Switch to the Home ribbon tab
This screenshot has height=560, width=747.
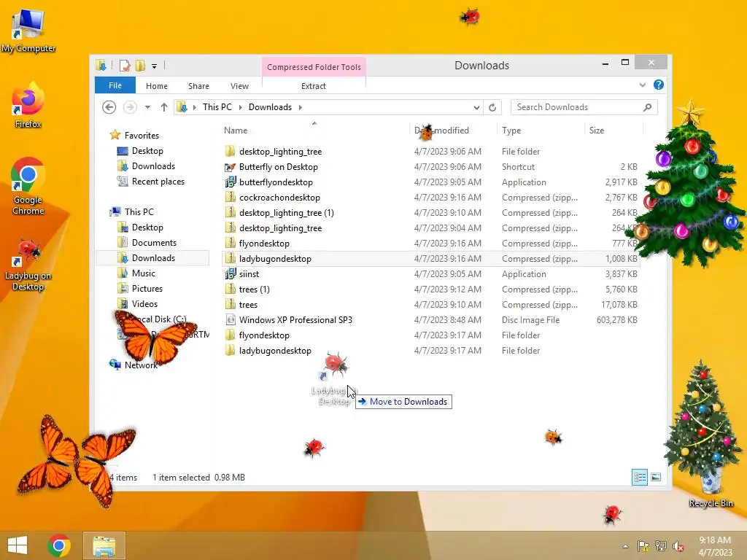tap(157, 86)
